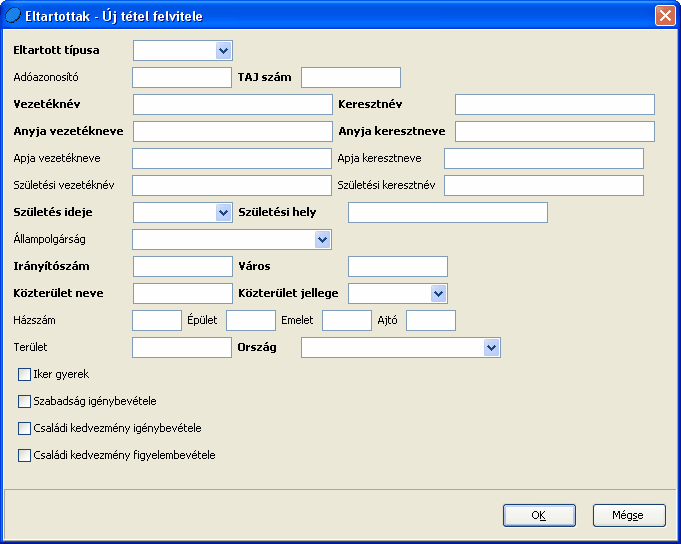Image resolution: width=681 pixels, height=544 pixels.
Task: Focus the Születési hely field
Action: [448, 213]
